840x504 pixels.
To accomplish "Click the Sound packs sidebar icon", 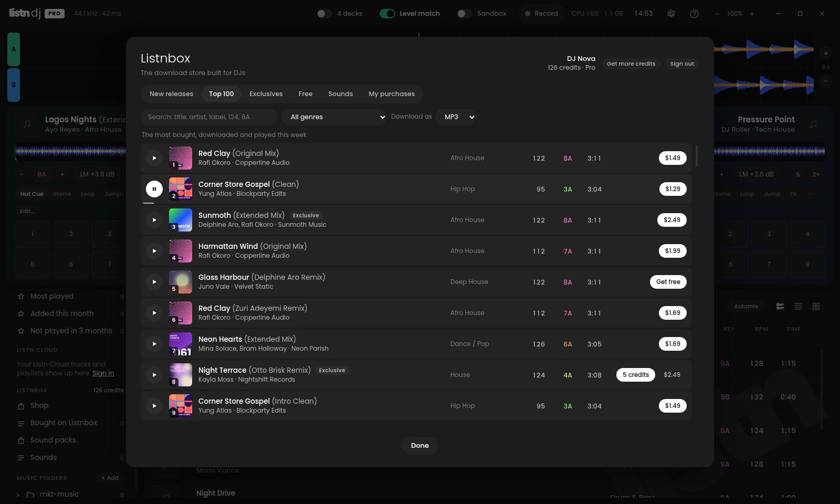I will pos(21,440).
